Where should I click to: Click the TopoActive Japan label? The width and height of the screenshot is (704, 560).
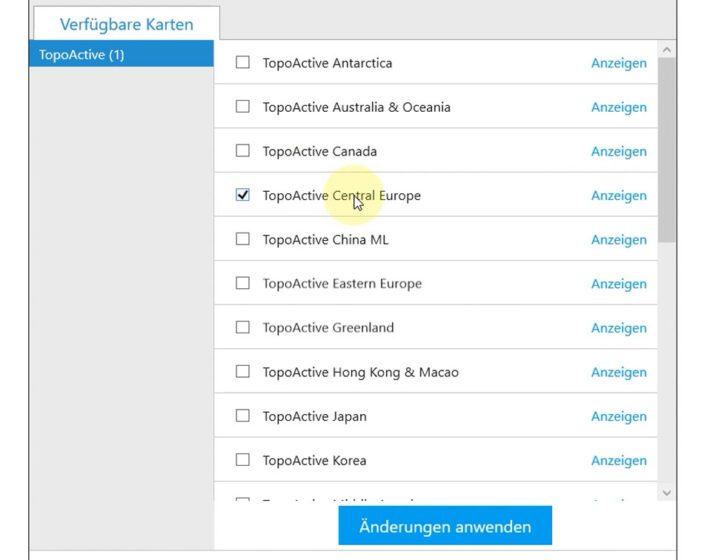click(315, 416)
